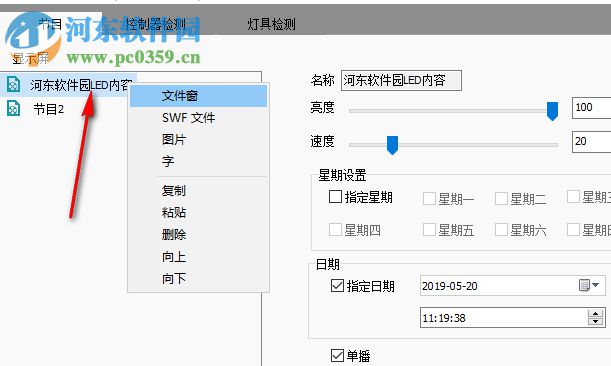The image size is (611, 366).
Task: Click the time field showing 11:19:38
Action: 512,318
